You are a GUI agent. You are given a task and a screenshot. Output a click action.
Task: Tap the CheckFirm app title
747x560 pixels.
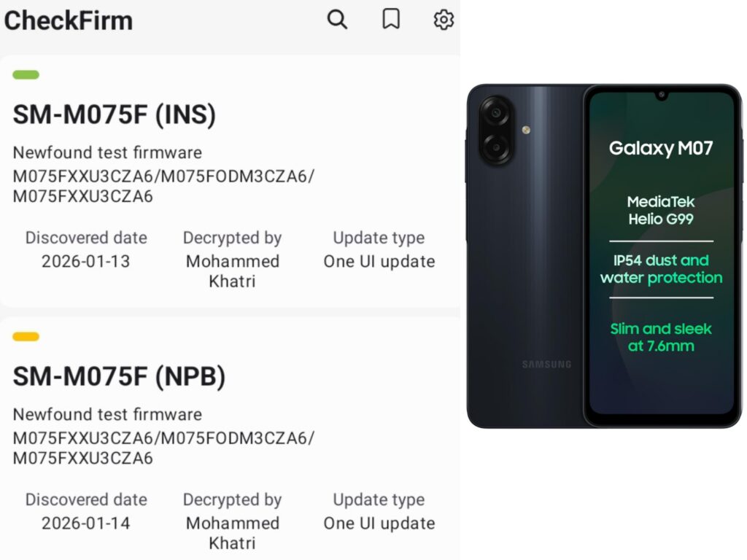pos(69,21)
